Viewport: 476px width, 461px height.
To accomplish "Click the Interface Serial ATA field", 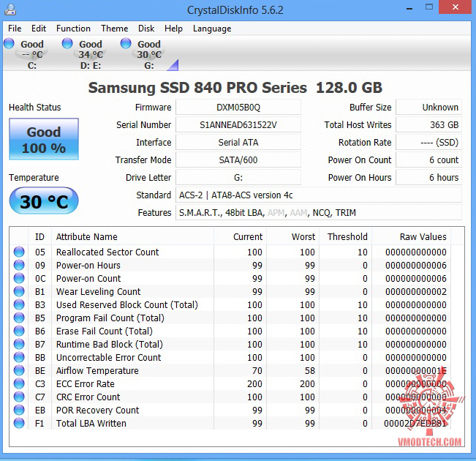I will click(x=238, y=143).
